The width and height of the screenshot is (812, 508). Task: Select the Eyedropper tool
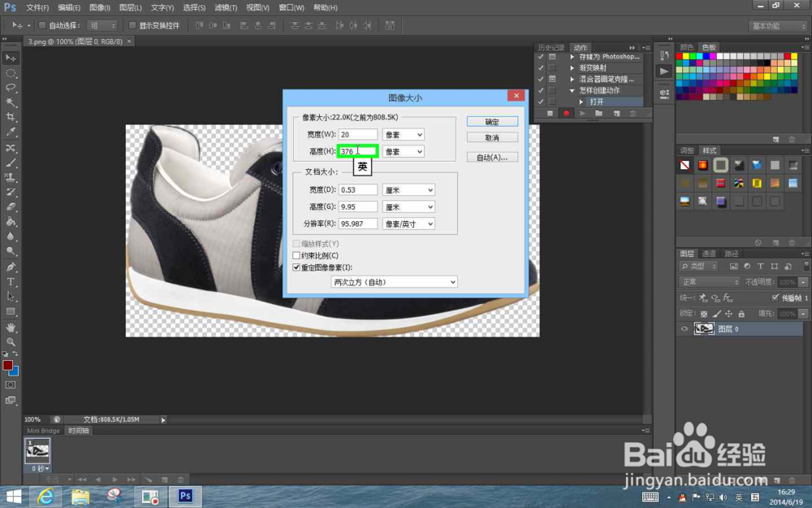[x=11, y=132]
